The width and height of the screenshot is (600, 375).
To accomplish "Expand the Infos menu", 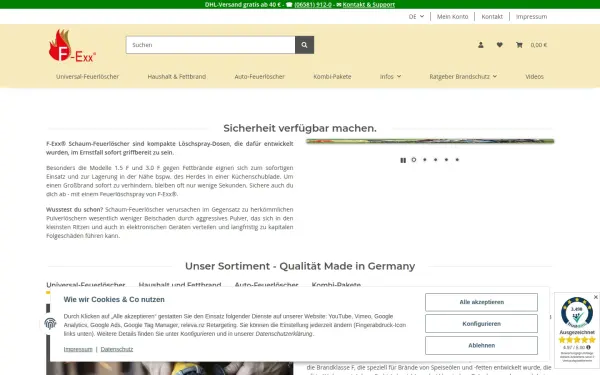I will (390, 77).
